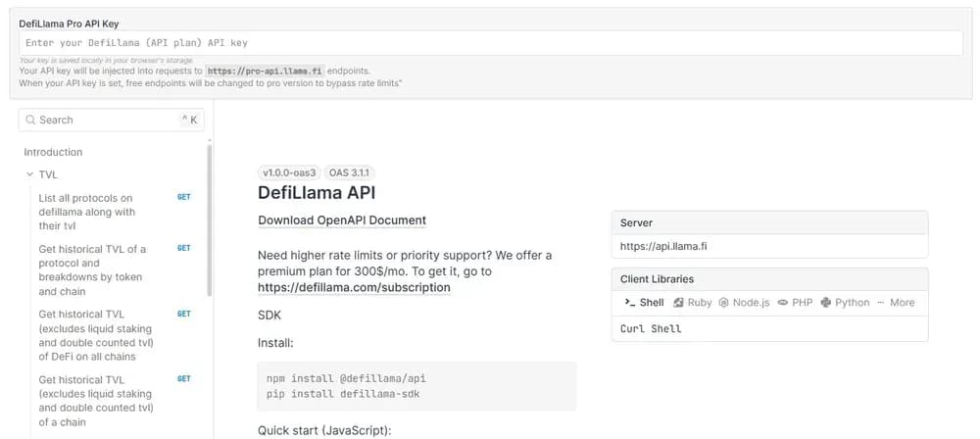Click the search magnifier icon

[x=30, y=121]
